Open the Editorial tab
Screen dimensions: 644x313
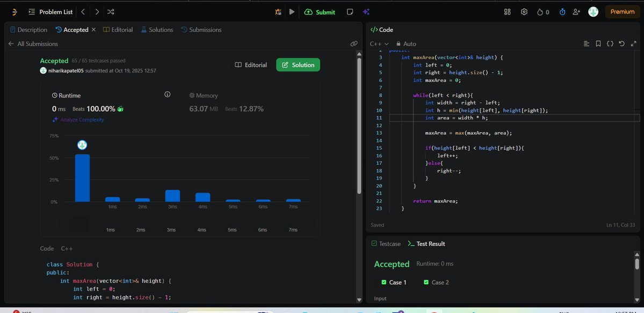(118, 30)
